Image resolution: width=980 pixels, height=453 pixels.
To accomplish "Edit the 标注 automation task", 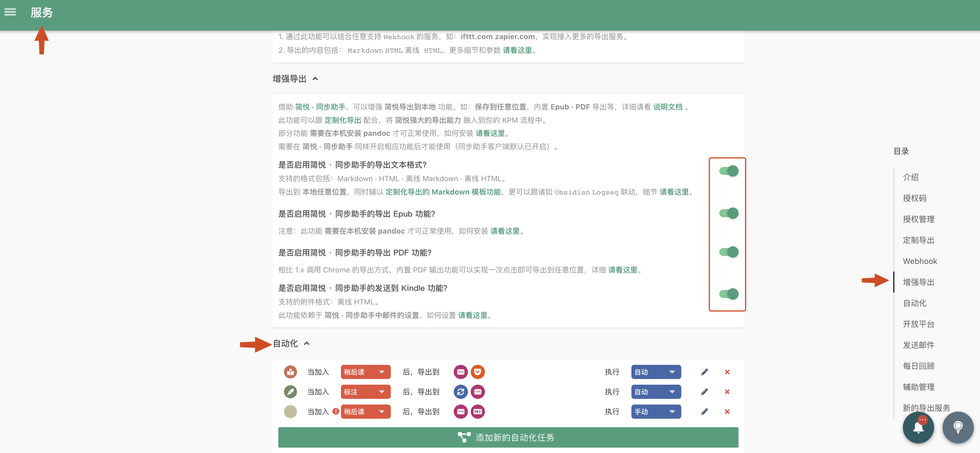I will tap(704, 392).
